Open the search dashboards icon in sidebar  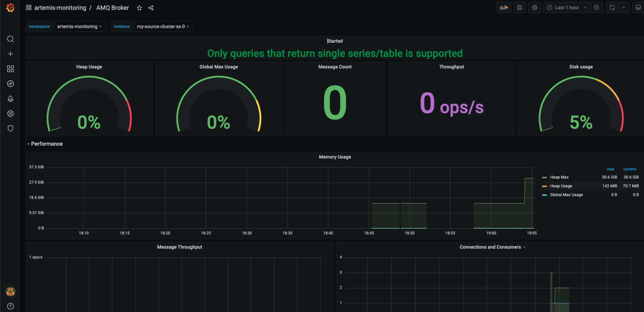click(x=10, y=39)
